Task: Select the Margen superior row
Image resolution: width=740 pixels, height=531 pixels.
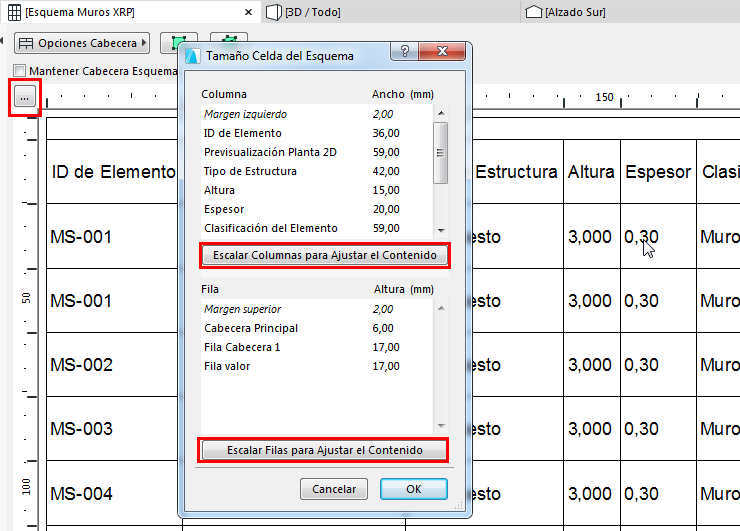Action: tap(317, 309)
